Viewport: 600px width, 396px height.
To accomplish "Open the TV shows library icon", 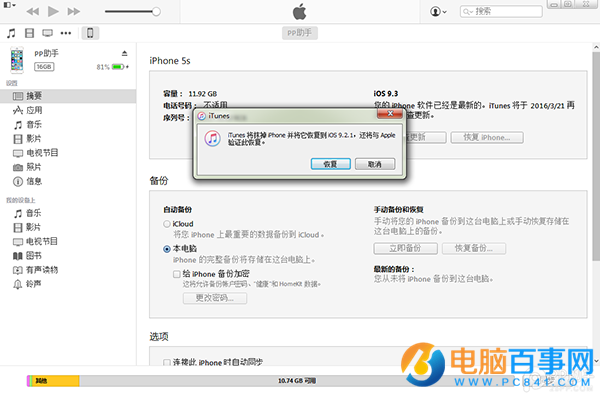I will tap(47, 33).
